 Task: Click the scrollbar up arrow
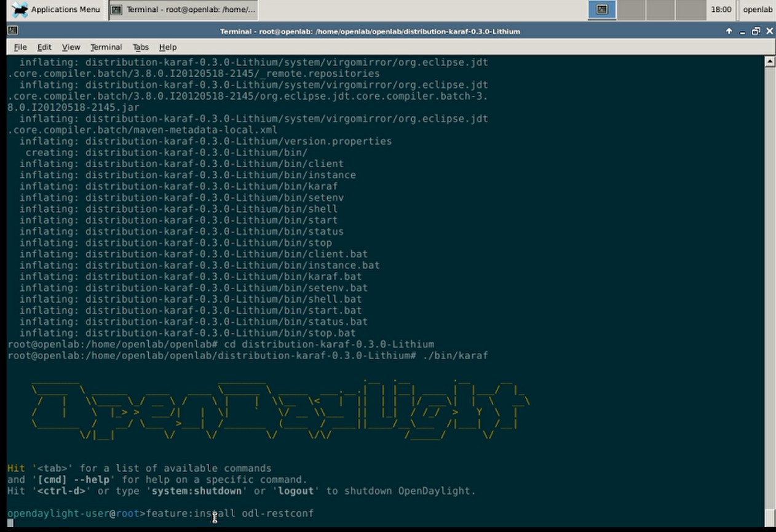point(769,62)
